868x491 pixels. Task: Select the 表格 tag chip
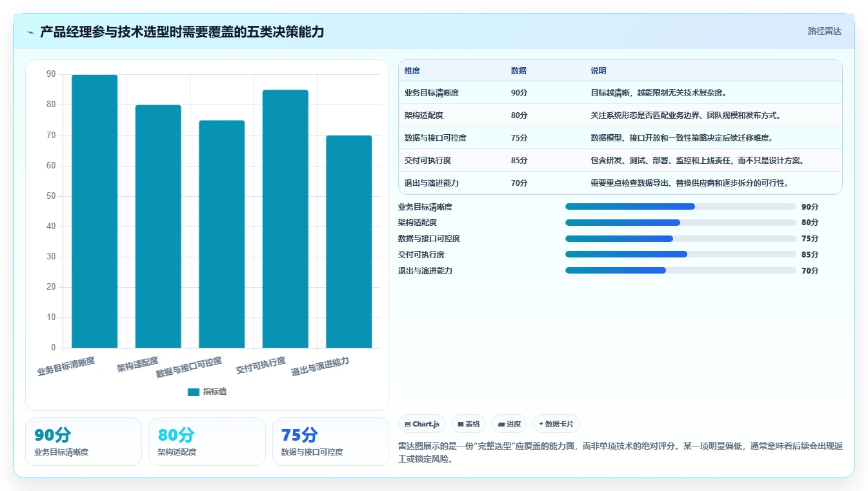[469, 424]
